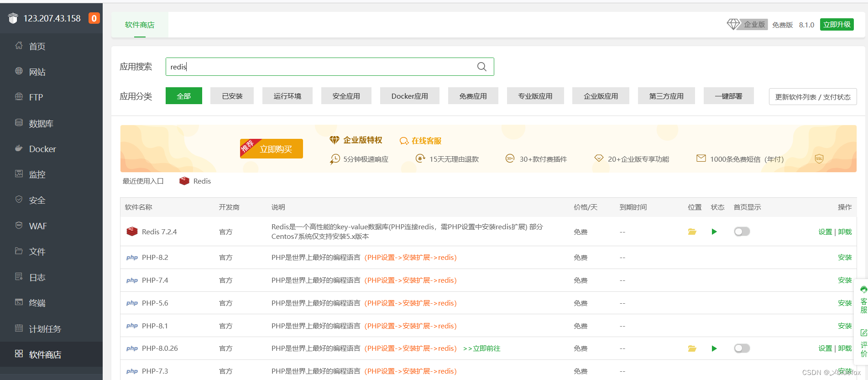
Task: Open the review floating edit icon
Action: [x=863, y=332]
